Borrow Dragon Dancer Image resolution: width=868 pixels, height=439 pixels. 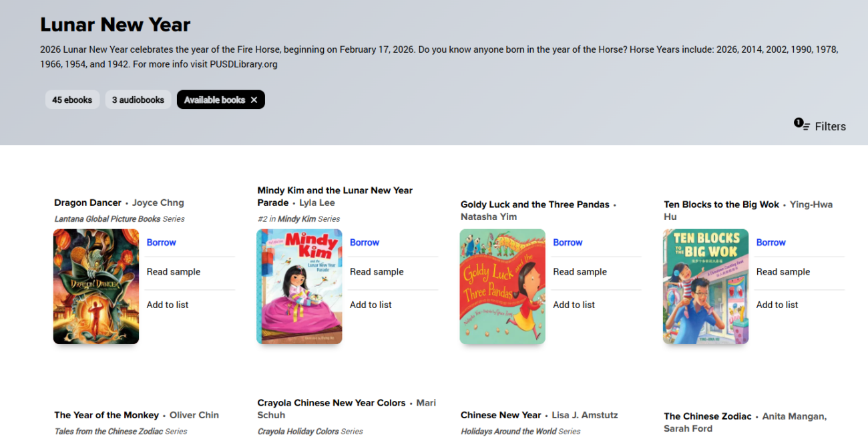[162, 243]
